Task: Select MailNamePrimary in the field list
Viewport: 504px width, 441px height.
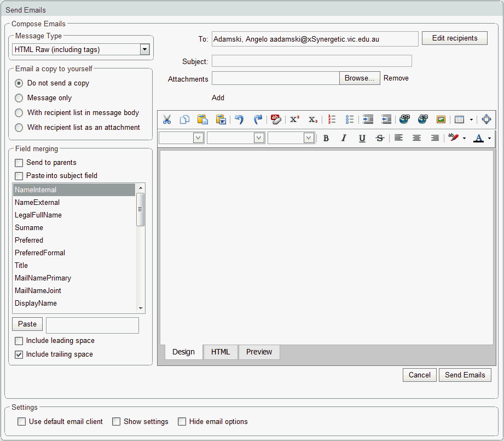Action: click(74, 278)
